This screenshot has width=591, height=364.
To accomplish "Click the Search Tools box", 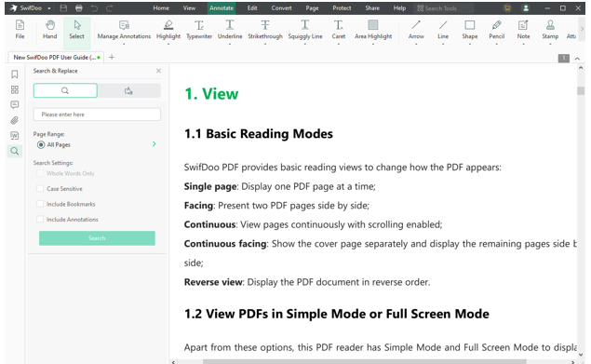I will click(443, 8).
